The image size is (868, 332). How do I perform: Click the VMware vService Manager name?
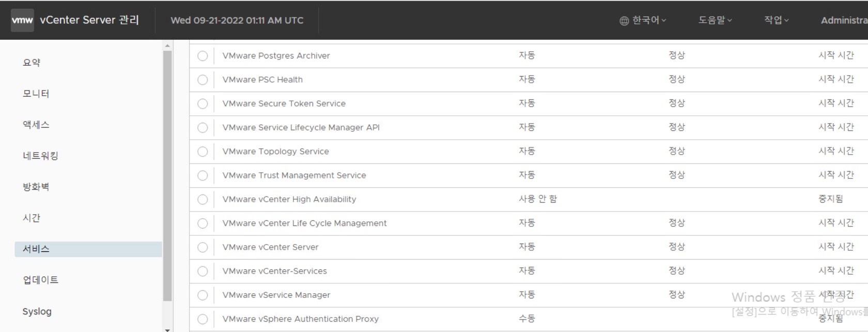(x=276, y=295)
